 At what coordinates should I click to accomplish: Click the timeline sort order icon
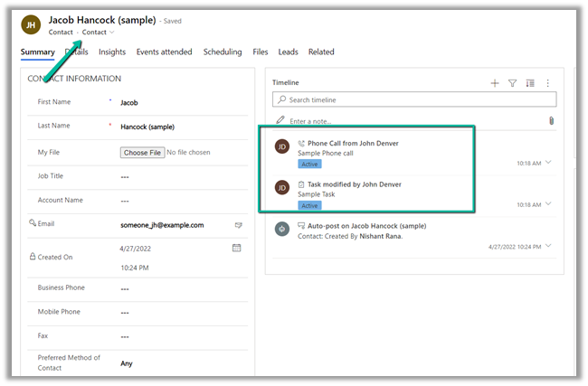coord(530,83)
